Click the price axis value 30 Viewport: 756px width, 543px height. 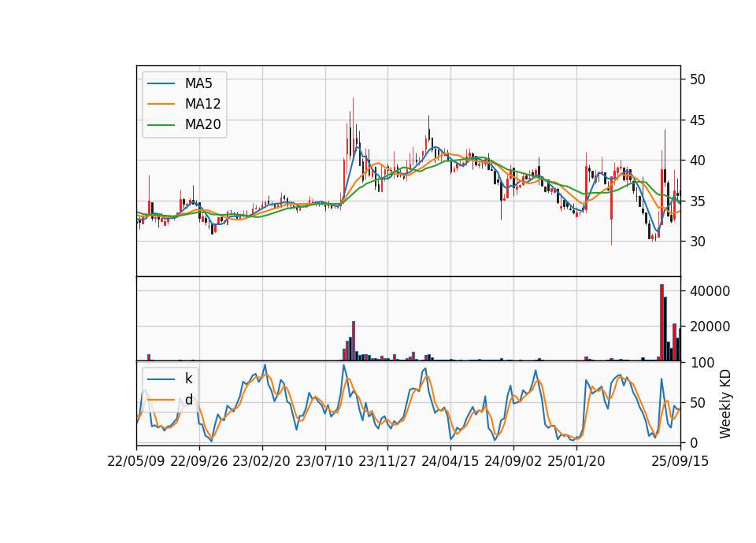697,242
